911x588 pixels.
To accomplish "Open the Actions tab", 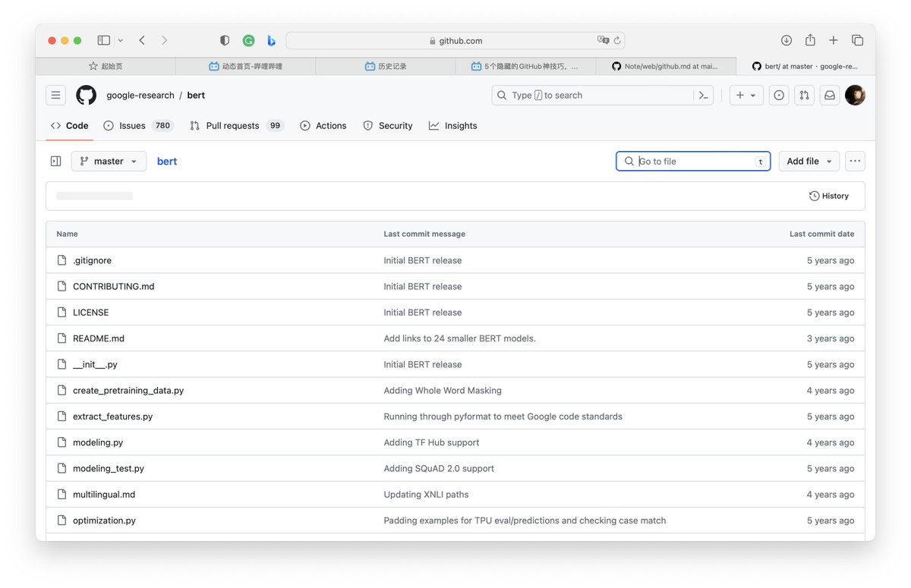I will point(323,126).
